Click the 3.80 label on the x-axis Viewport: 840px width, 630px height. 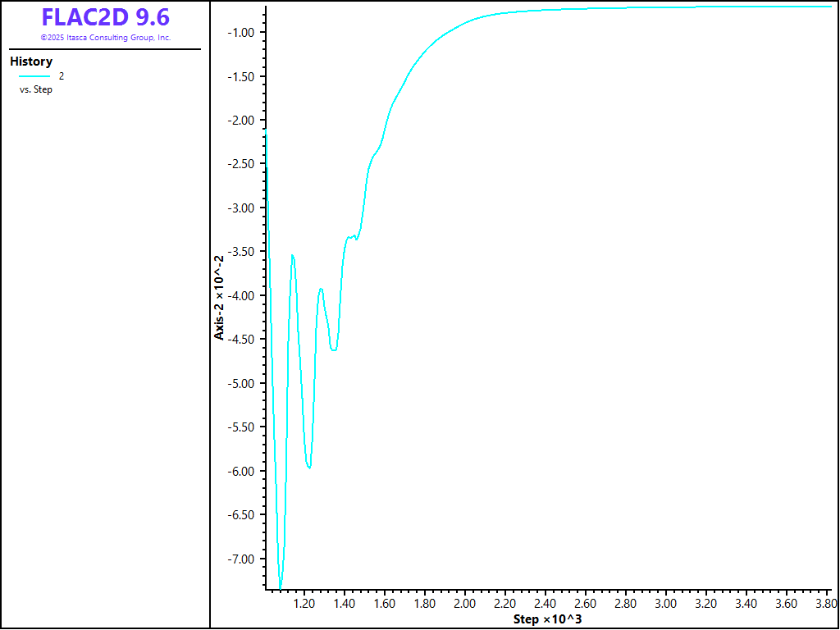click(x=824, y=604)
